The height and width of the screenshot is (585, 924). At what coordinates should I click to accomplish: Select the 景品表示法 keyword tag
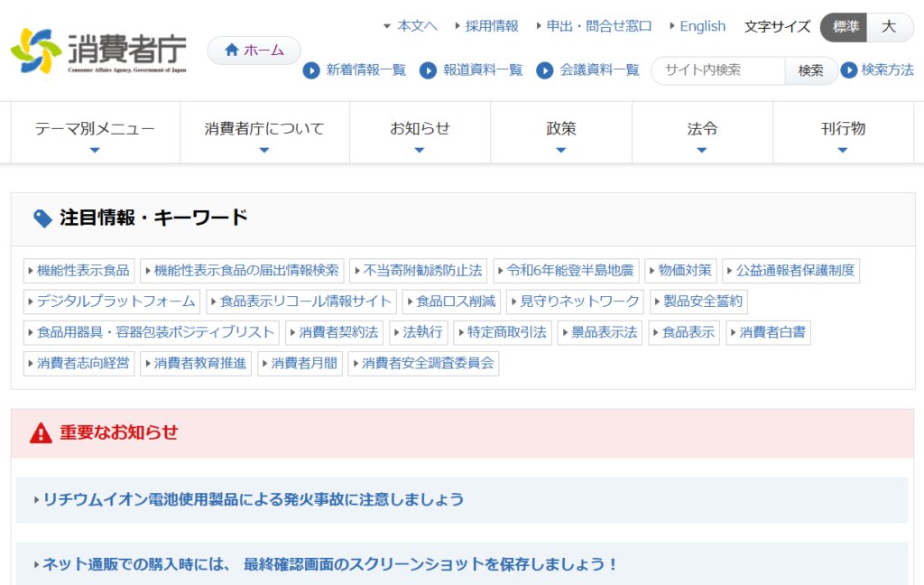[600, 332]
